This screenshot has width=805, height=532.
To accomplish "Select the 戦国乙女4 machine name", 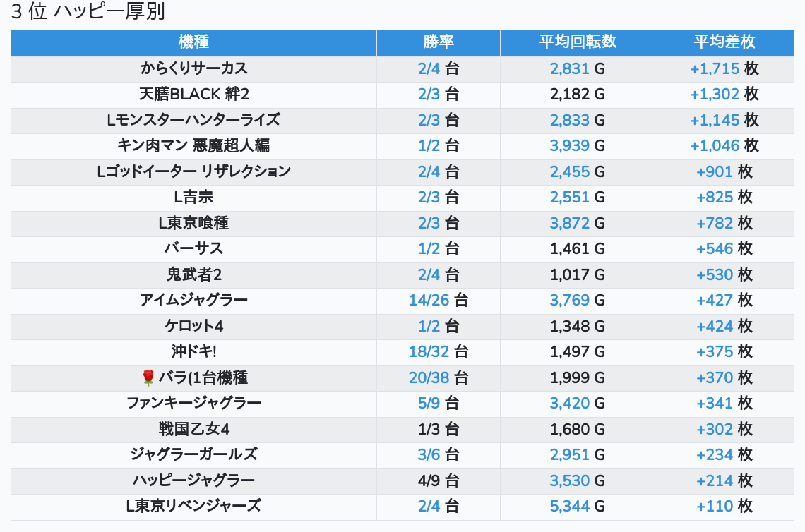I will tap(193, 429).
